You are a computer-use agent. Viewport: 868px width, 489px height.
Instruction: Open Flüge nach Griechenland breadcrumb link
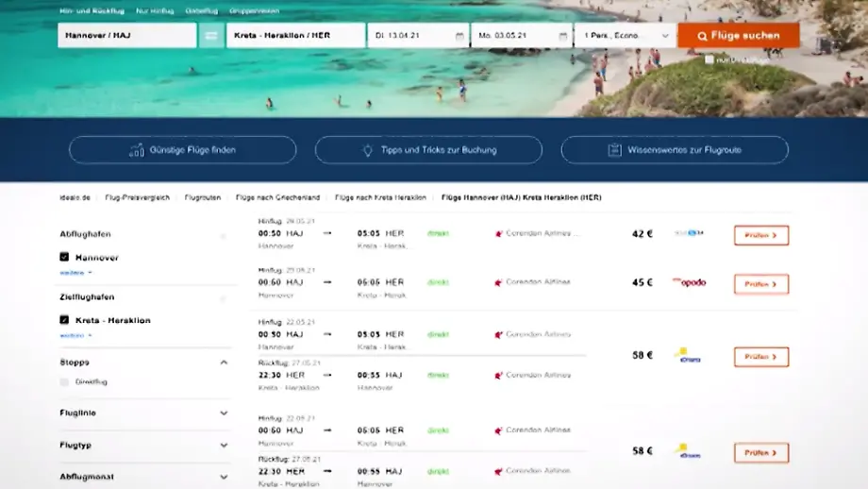pyautogui.click(x=277, y=197)
